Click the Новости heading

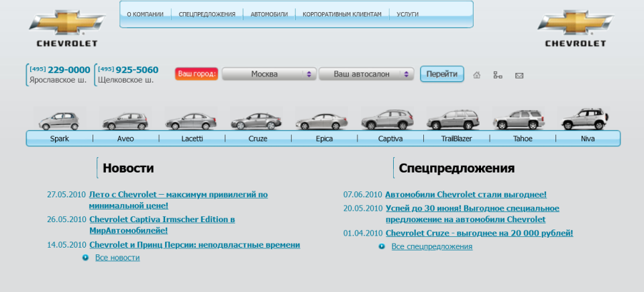[128, 168]
